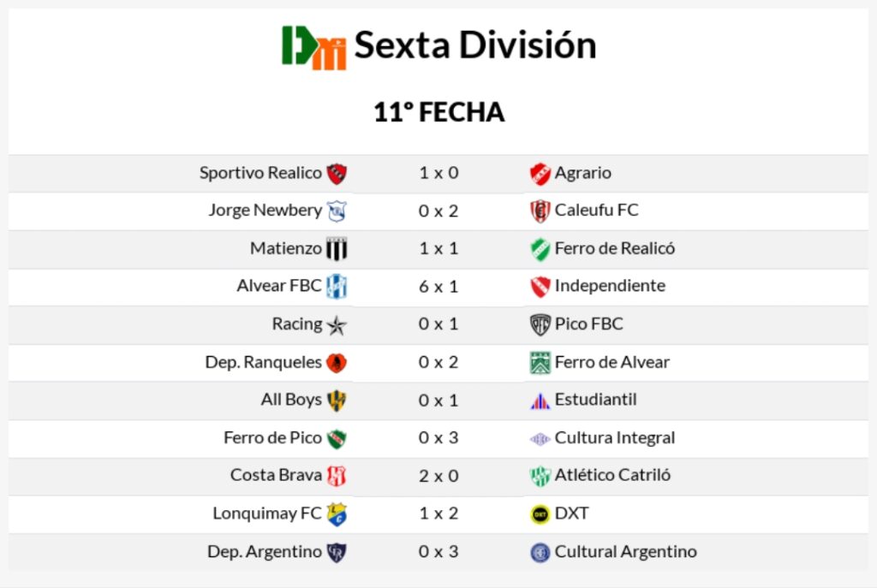Screen dimensions: 877x588
Task: Click the DXT round yellow badge
Action: click(x=540, y=514)
